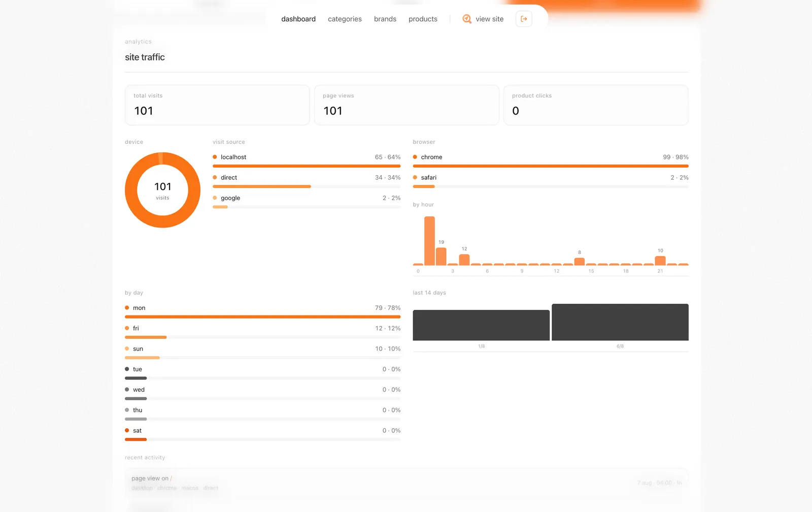Go to the brands tab
This screenshot has height=512, width=812.
(385, 19)
